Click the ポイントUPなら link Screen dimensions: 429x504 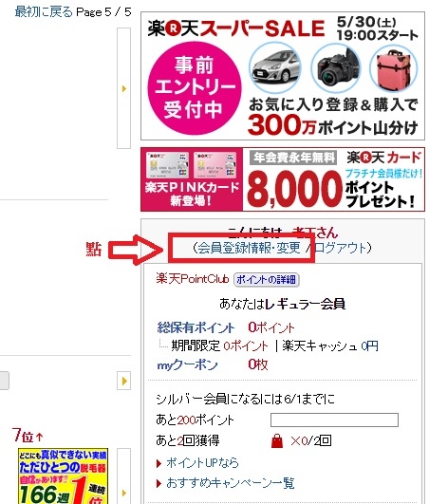point(202,463)
